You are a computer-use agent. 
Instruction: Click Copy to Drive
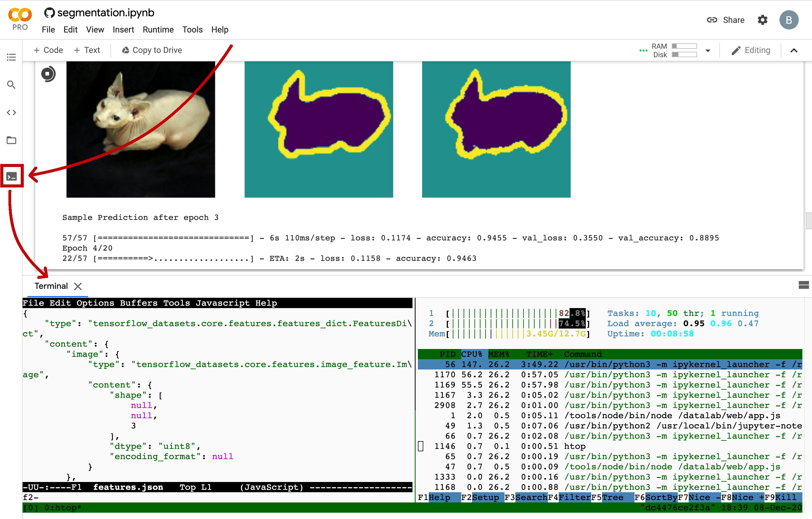(152, 50)
